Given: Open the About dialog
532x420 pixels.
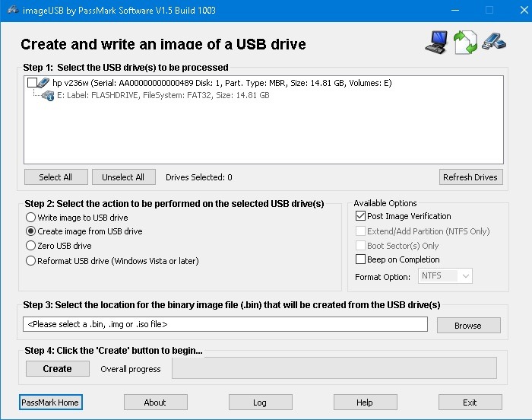Looking at the screenshot, I should (x=155, y=402).
